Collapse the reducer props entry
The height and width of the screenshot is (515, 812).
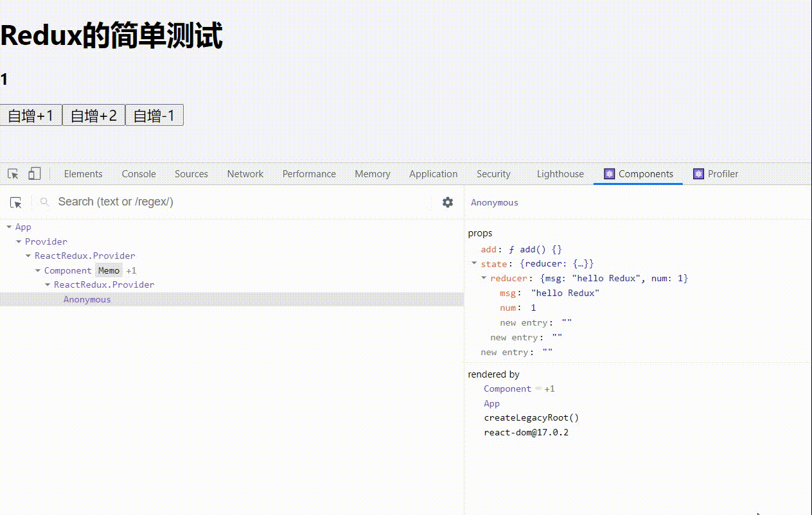pyautogui.click(x=483, y=278)
